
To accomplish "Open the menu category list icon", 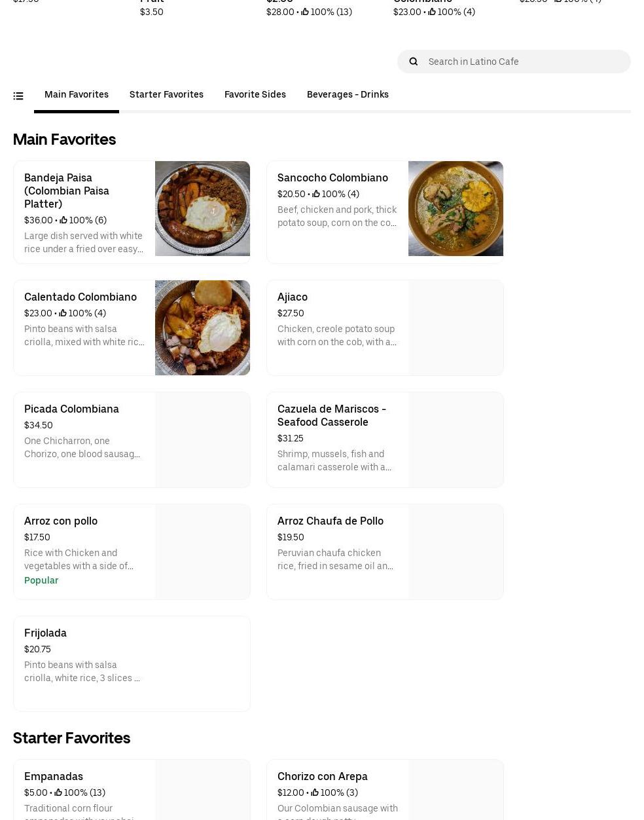I will tap(18, 96).
